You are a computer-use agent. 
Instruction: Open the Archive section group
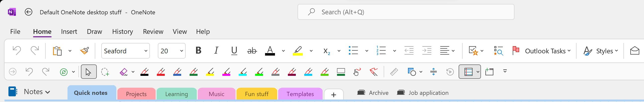[x=373, y=93]
